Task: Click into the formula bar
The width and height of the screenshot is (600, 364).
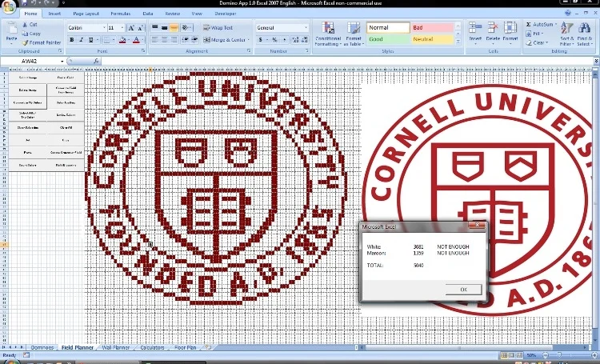Action: click(346, 61)
